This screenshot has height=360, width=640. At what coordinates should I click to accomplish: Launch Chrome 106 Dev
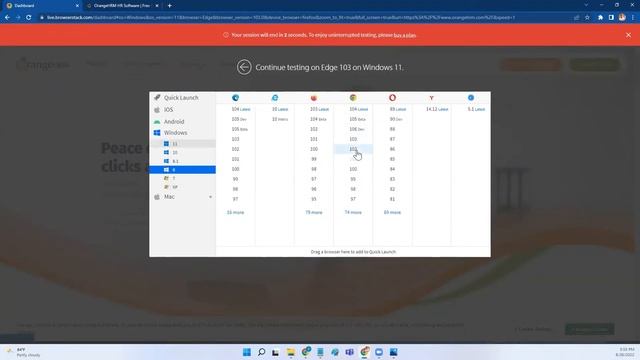click(356, 129)
